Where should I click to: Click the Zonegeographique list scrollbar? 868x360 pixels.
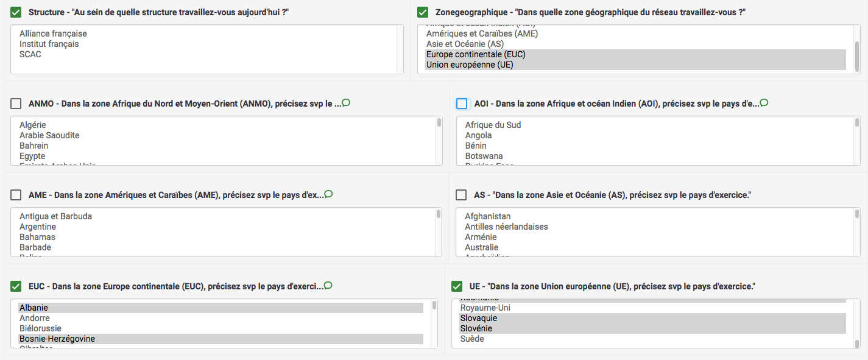tap(856, 55)
